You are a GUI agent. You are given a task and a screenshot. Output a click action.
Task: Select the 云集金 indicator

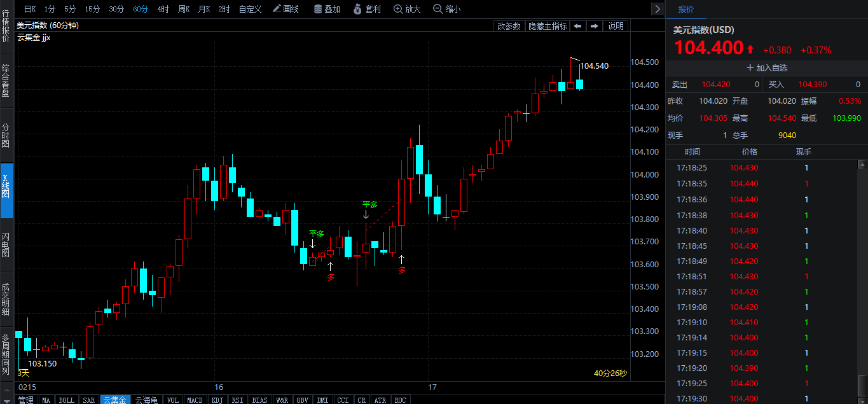click(x=115, y=400)
